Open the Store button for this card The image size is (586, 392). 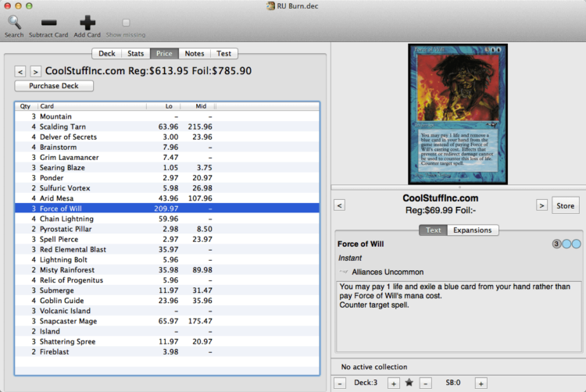click(x=566, y=205)
